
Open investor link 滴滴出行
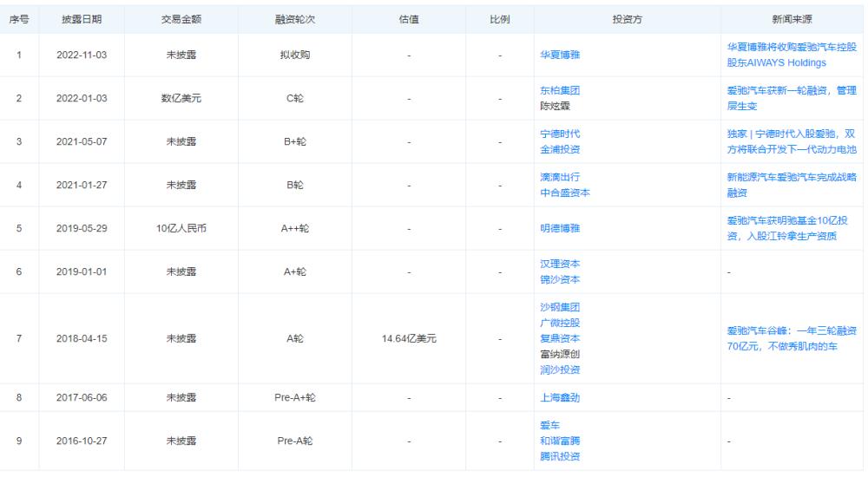click(x=560, y=177)
